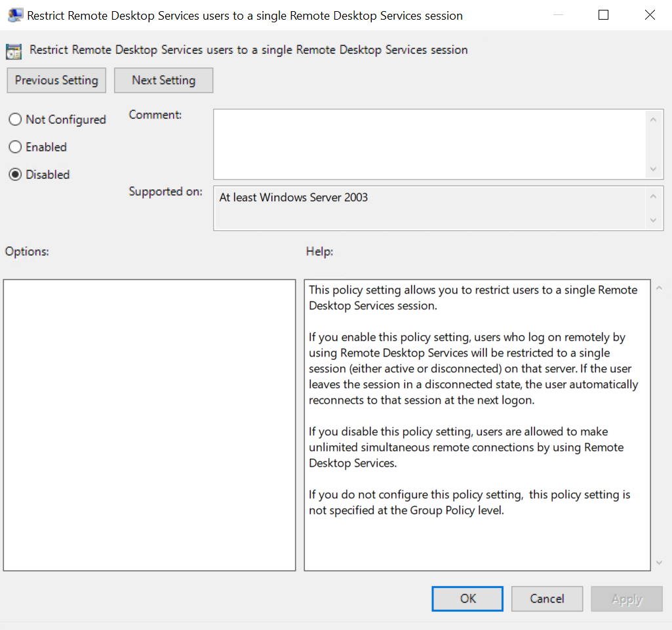Click the Help pane scroll down arrow
672x630 pixels.
click(659, 562)
